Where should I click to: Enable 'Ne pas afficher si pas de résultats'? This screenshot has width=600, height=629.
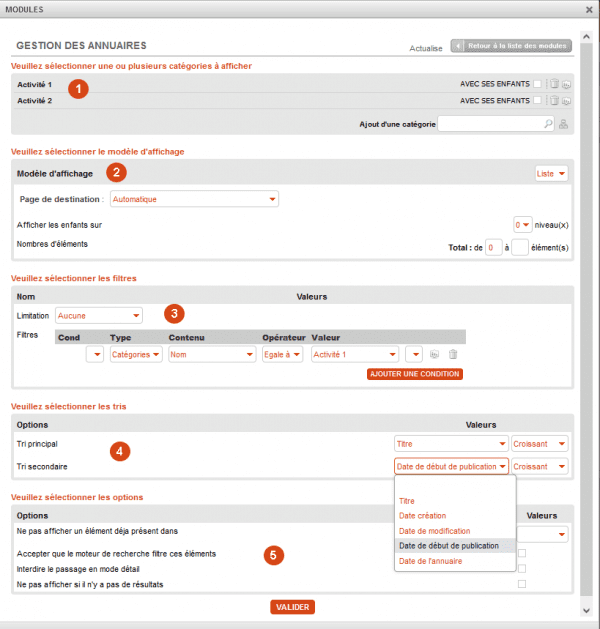coord(522,584)
